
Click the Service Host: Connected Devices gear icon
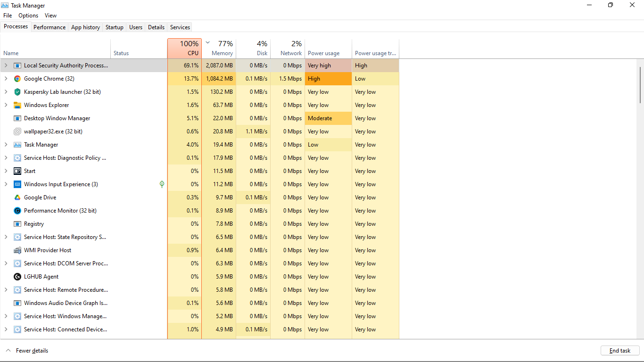click(17, 329)
